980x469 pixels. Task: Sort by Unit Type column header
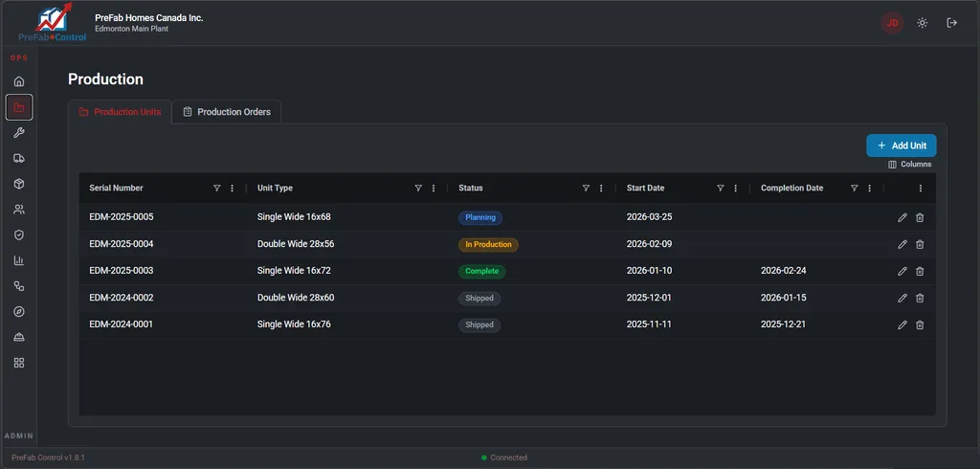(x=275, y=189)
